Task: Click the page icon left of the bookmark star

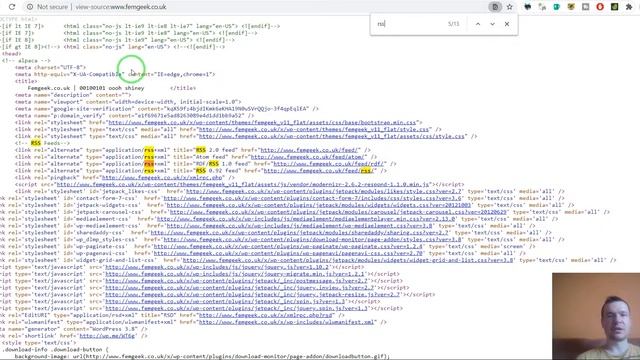Action: [495, 7]
